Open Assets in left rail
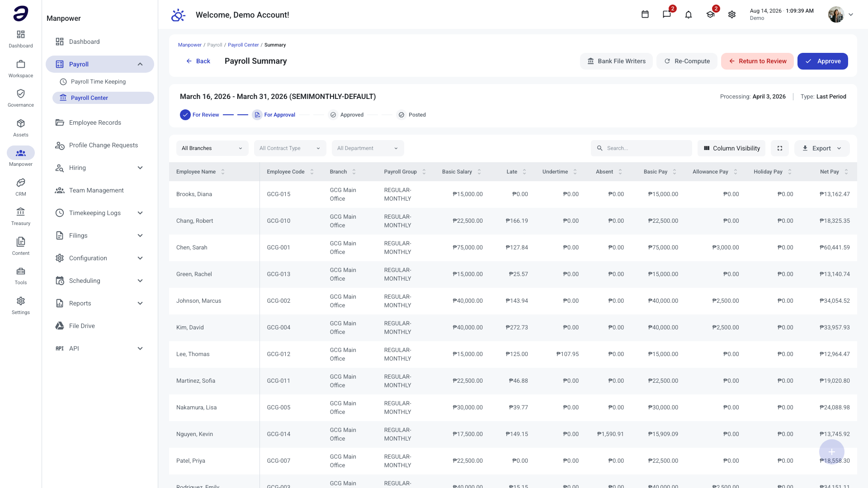Screen dimensions: 868x488 (x=21, y=128)
